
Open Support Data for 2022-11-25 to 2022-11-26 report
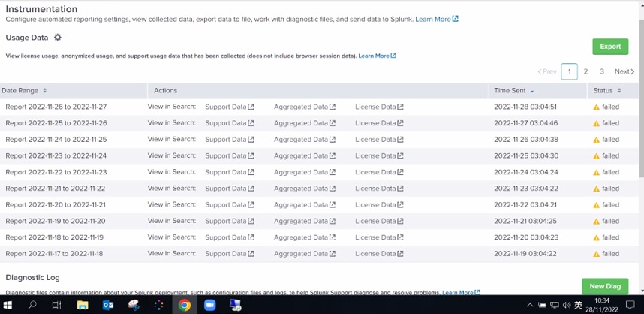click(230, 123)
